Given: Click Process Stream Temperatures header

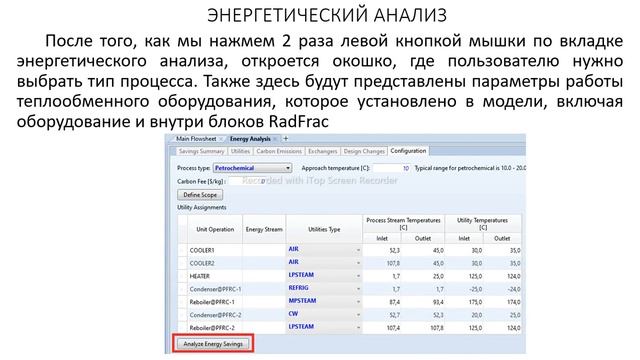Looking at the screenshot, I should click(403, 224).
